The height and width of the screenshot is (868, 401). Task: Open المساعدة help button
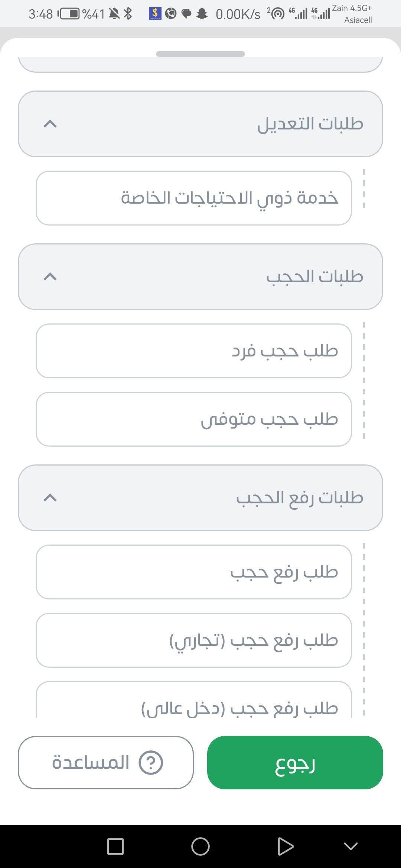106,763
